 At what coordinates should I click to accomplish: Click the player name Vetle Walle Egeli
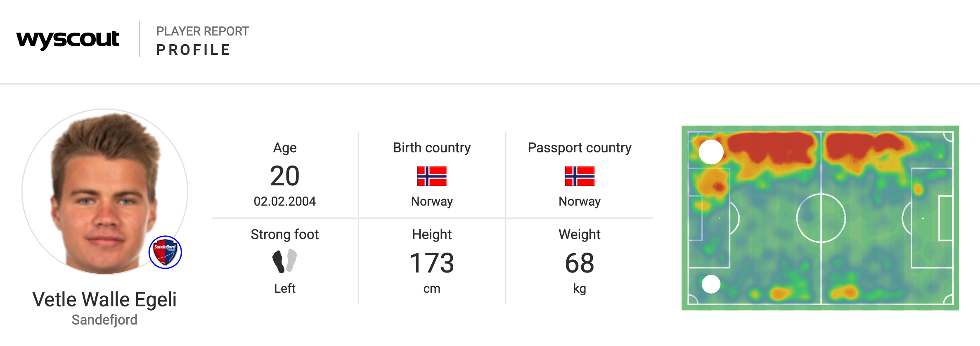click(x=104, y=299)
